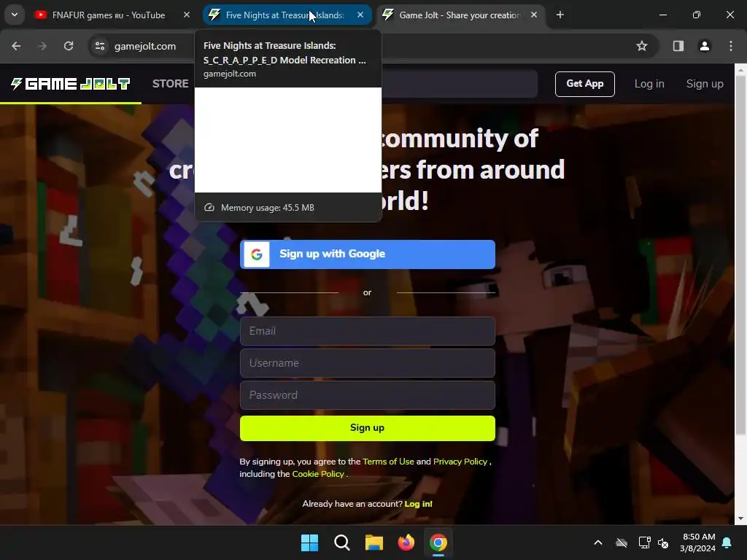Click the scrollbar up arrow
The image size is (747, 560).
[740, 70]
